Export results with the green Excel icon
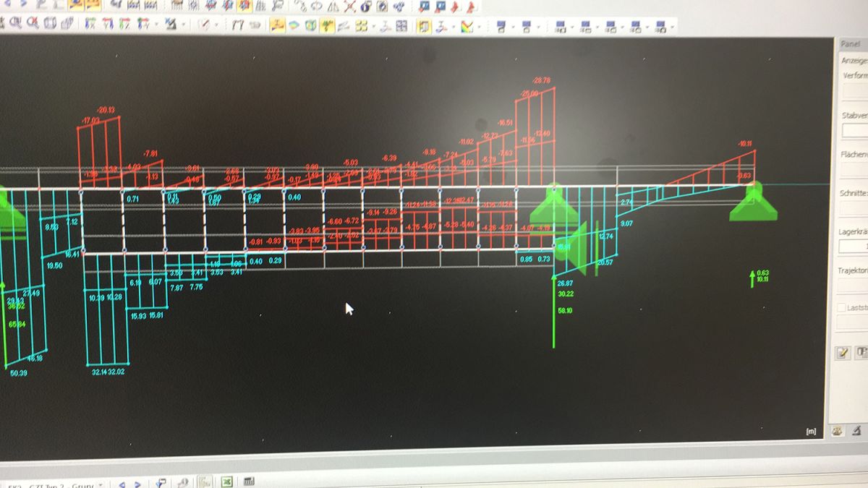Image resolution: width=868 pixels, height=488 pixels. [x=226, y=482]
